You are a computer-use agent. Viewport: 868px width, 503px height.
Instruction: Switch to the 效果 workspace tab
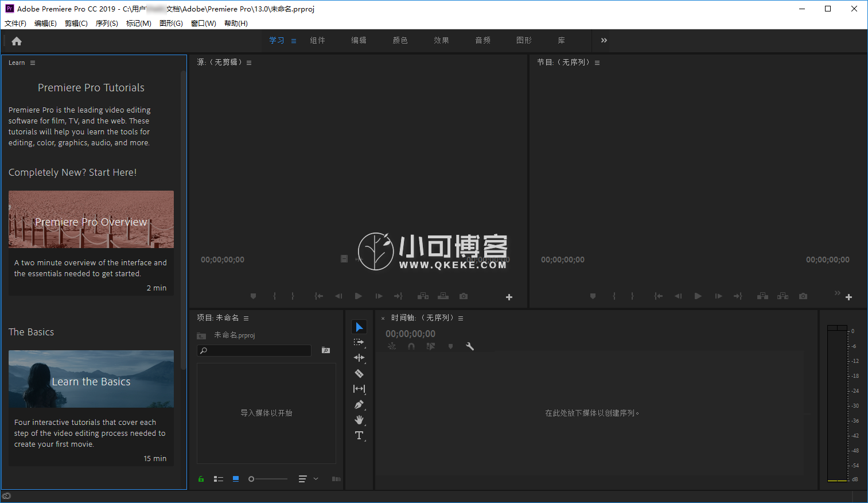tap(442, 40)
